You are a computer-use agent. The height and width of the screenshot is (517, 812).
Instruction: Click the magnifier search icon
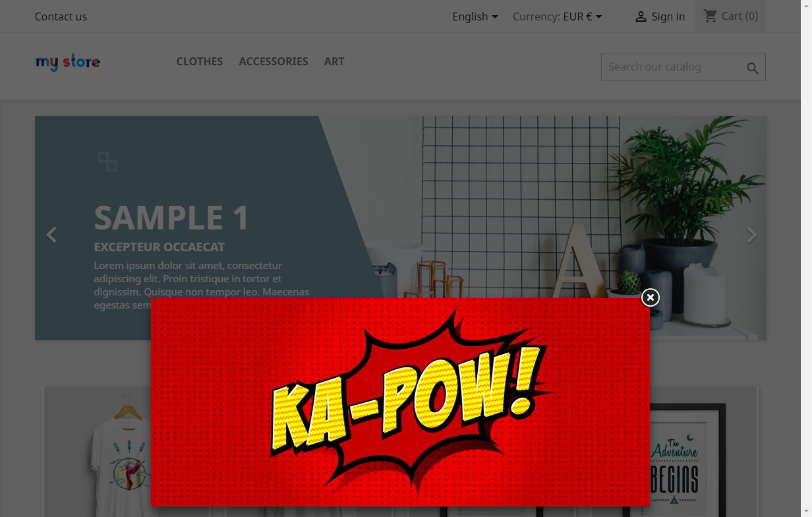point(752,68)
